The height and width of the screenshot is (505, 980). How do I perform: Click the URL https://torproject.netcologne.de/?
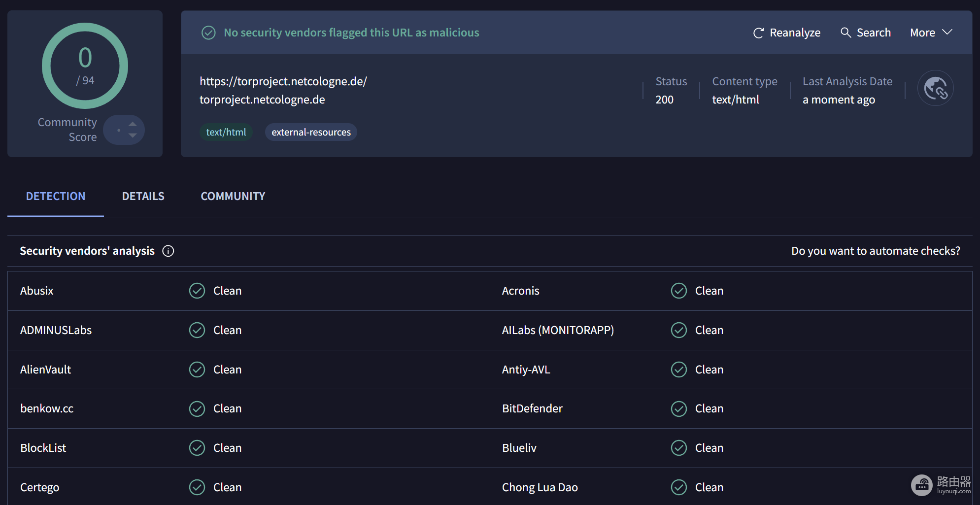tap(283, 81)
